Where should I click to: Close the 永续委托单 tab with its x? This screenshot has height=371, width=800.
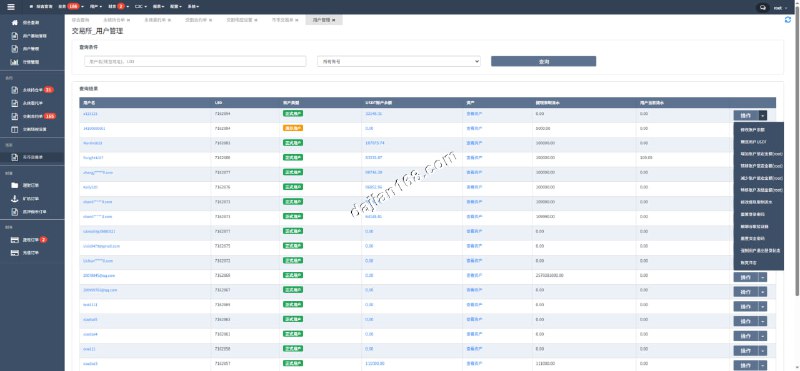[x=169, y=20]
